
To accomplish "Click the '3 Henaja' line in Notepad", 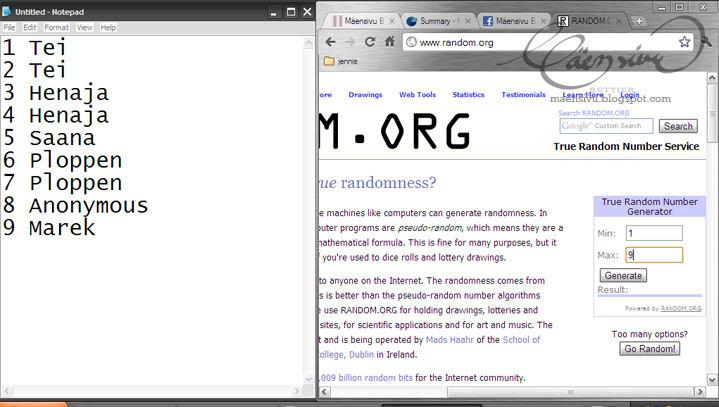I will tap(55, 93).
